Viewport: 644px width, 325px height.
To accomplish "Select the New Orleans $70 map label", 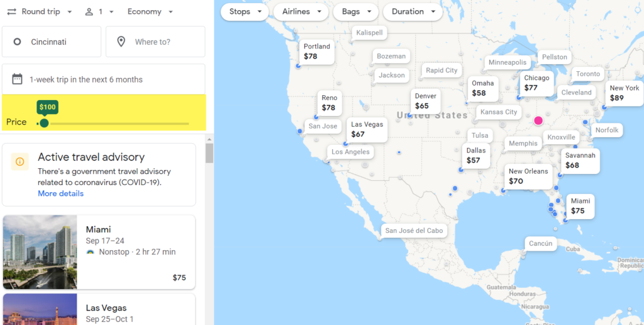I will pyautogui.click(x=528, y=176).
